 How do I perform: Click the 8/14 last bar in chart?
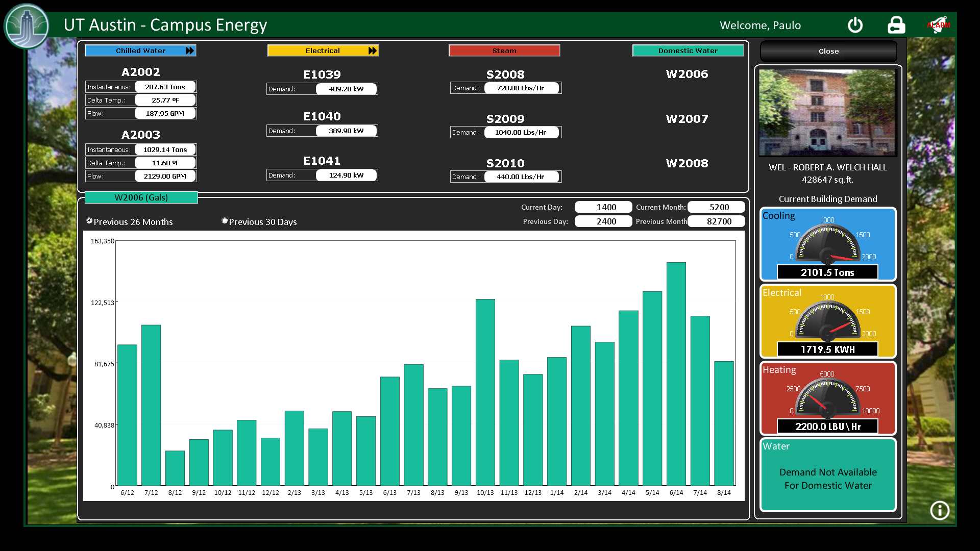724,423
